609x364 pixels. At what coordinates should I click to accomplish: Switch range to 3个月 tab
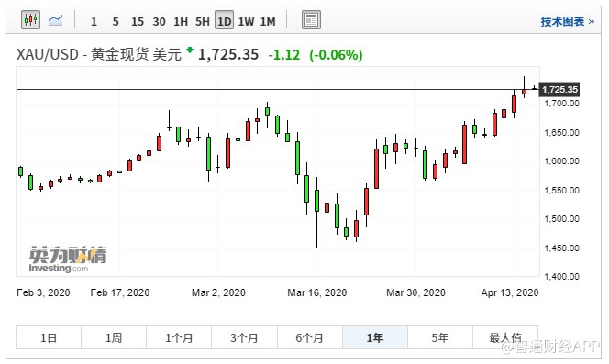(x=244, y=337)
